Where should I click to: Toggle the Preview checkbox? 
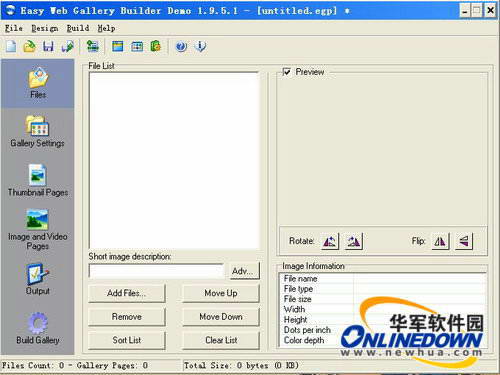287,72
